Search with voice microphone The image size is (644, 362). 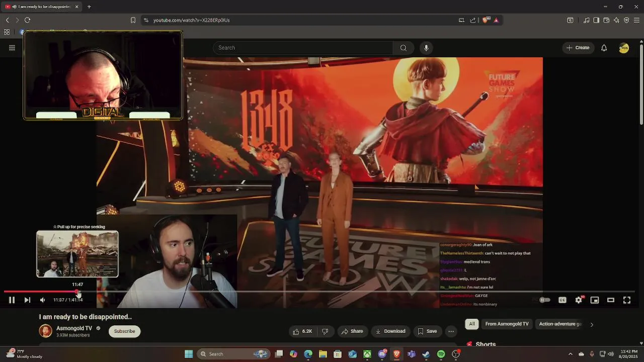[426, 48]
